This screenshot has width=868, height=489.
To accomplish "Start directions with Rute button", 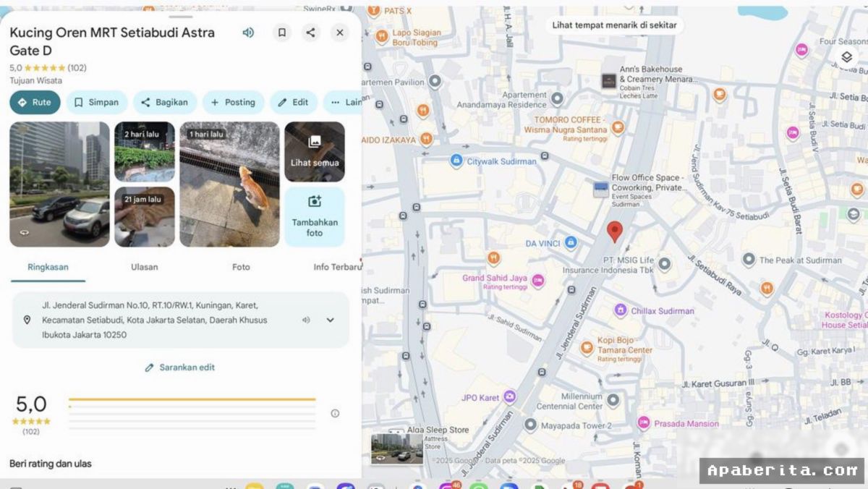I will click(x=35, y=102).
